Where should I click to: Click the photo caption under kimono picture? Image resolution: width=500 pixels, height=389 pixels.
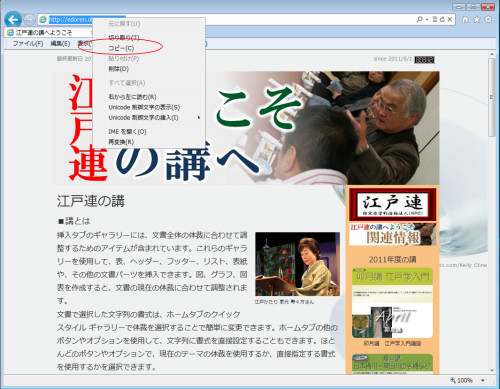(284, 302)
